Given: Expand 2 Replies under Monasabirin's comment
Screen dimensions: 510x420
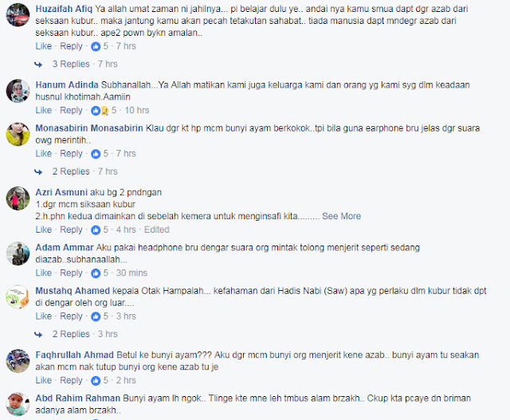Looking at the screenshot, I should tap(71, 171).
